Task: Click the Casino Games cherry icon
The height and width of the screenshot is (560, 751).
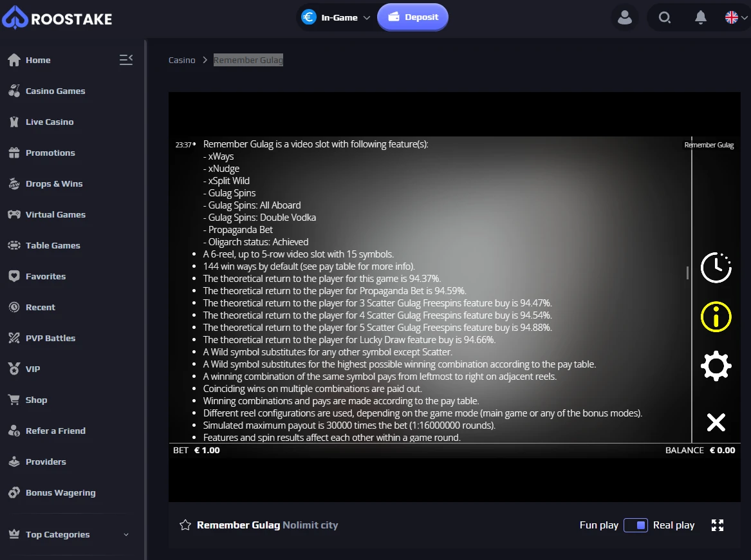Action: (14, 91)
